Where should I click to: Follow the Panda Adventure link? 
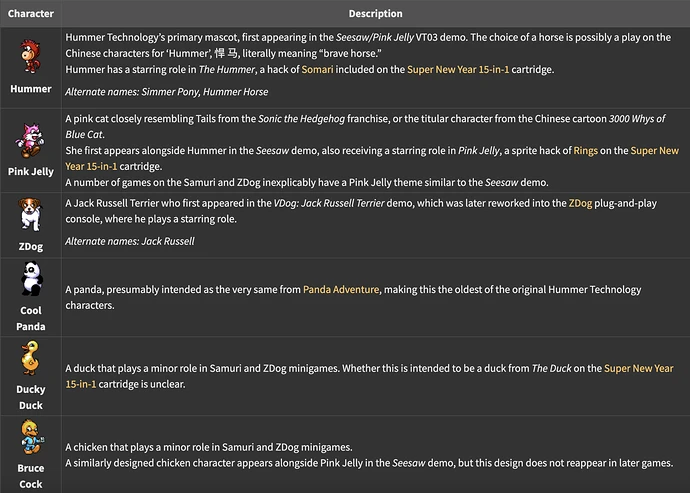point(341,290)
